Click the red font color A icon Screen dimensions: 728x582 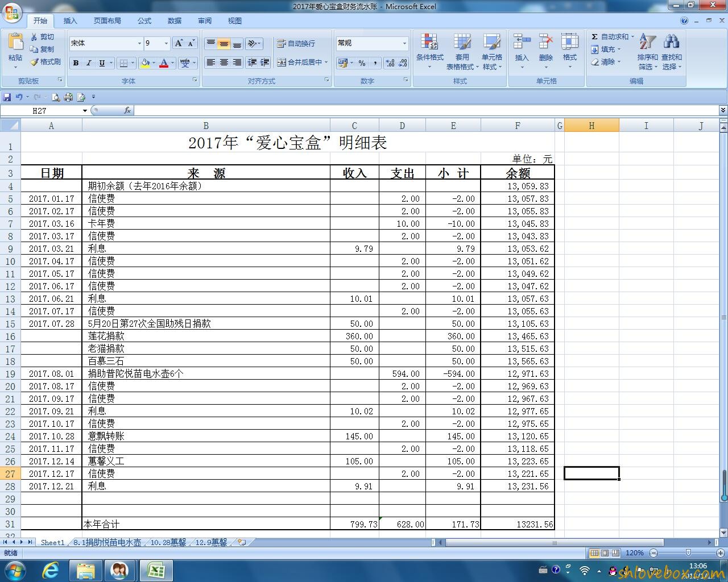point(164,63)
